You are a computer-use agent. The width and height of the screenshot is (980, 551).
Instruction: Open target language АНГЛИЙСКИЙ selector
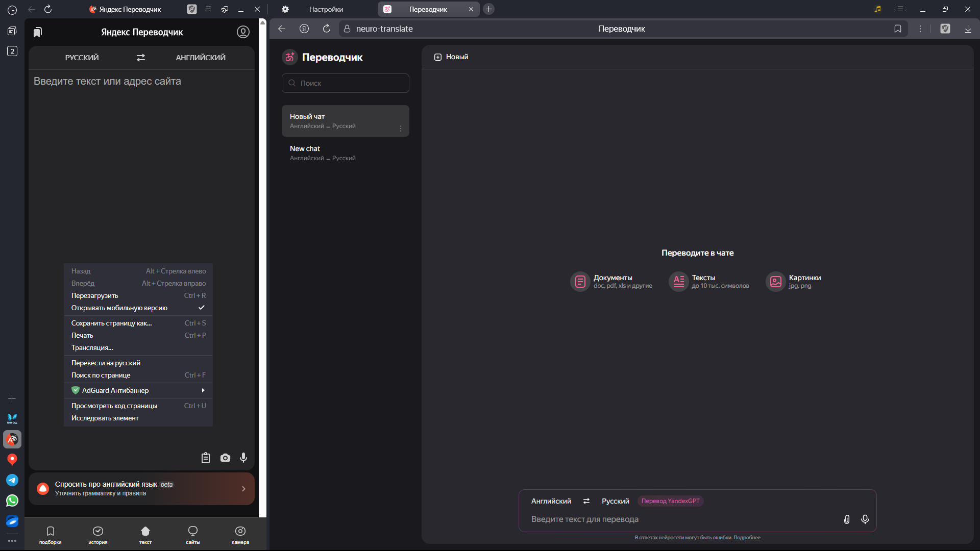[201, 58]
